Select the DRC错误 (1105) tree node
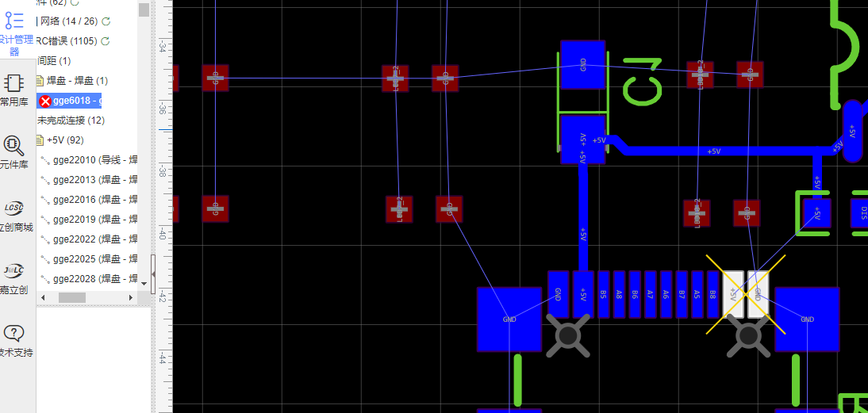Image resolution: width=868 pixels, height=413 pixels. [67, 41]
